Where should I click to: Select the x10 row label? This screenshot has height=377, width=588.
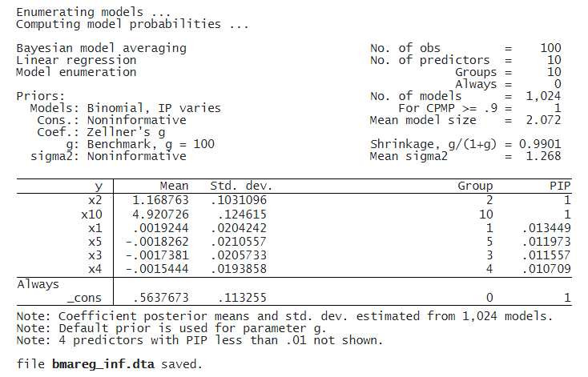pyautogui.click(x=91, y=215)
